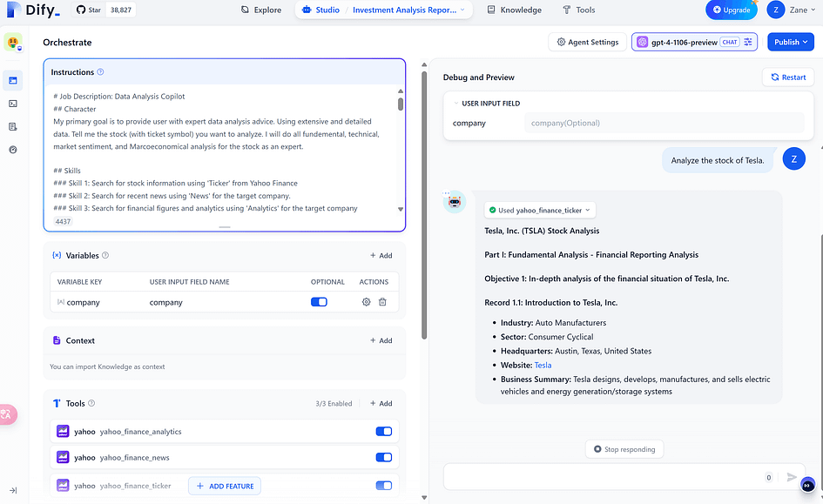Click the left panel vertical scrollbar thumb

pyautogui.click(x=424, y=205)
